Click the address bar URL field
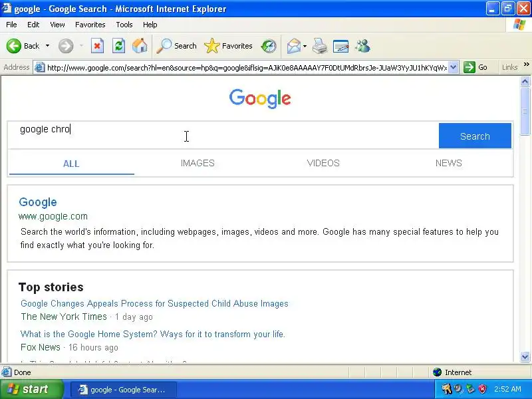The image size is (532, 399). (247, 68)
